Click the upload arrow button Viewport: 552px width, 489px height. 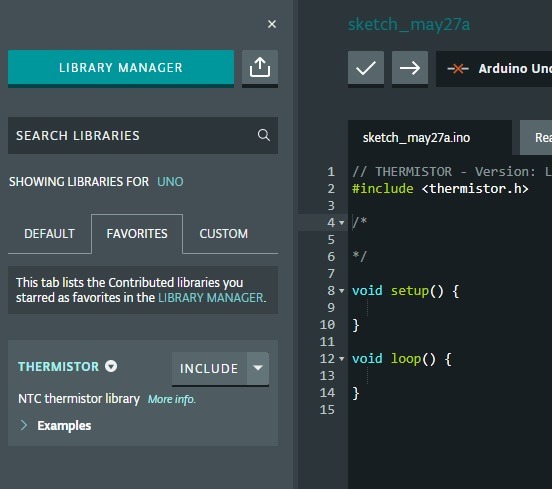(x=410, y=68)
